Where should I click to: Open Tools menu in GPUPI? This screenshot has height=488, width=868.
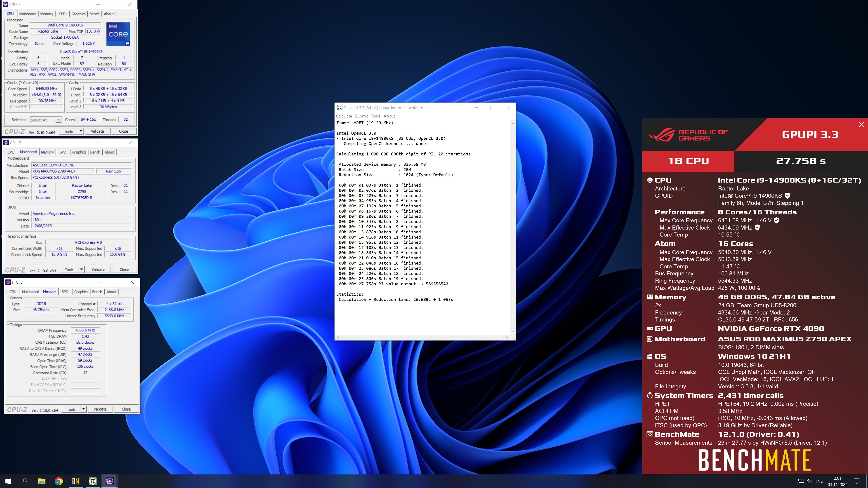coord(376,116)
